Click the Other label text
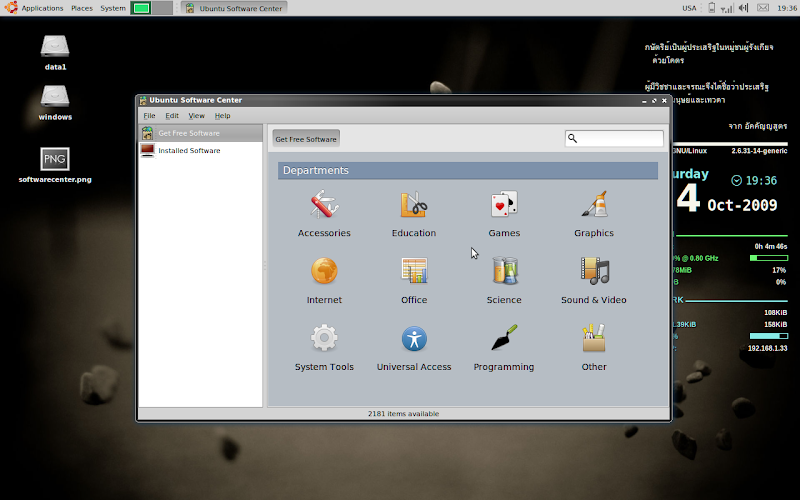The width and height of the screenshot is (800, 500). coord(594,367)
